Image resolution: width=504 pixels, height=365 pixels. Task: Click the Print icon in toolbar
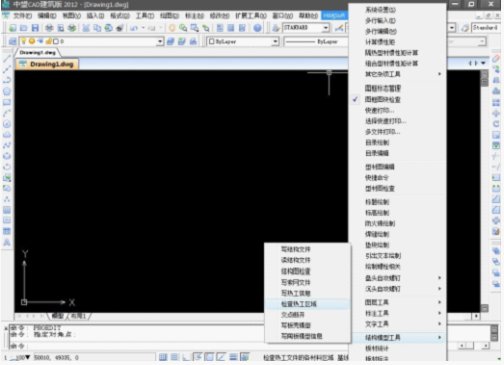(49, 28)
